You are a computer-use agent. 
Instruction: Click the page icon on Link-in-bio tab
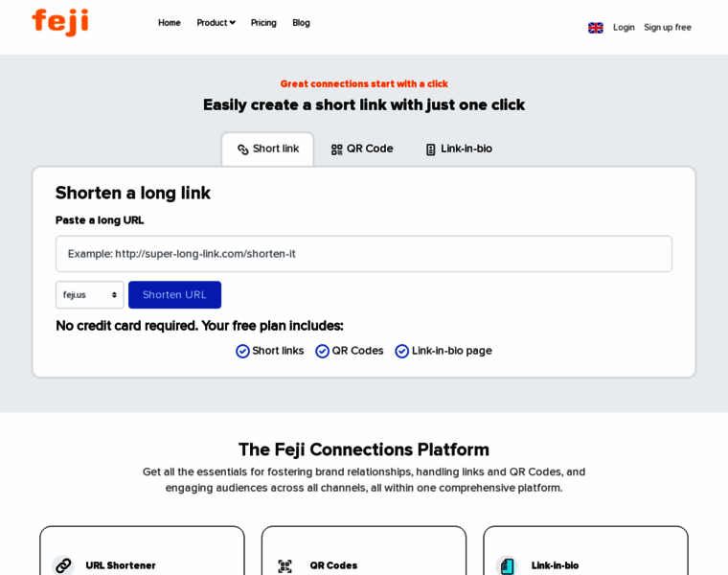pyautogui.click(x=431, y=149)
